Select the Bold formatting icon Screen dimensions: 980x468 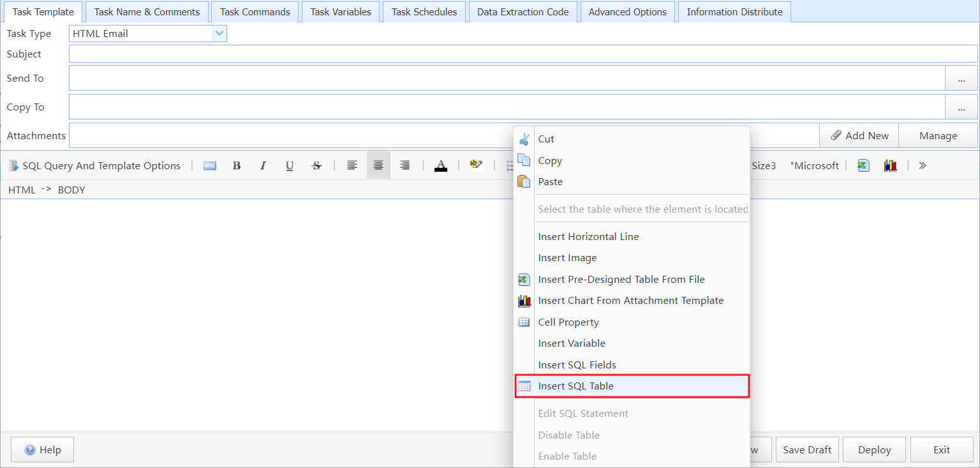coord(237,165)
